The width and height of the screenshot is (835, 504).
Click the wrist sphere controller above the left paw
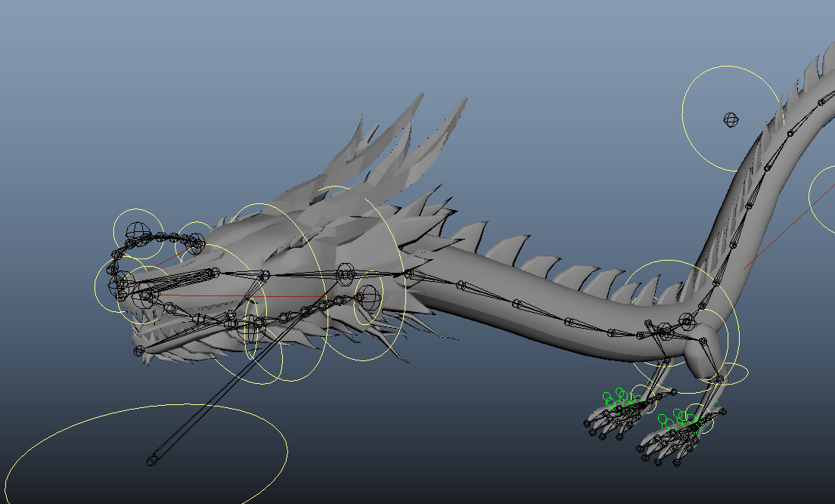[675, 391]
